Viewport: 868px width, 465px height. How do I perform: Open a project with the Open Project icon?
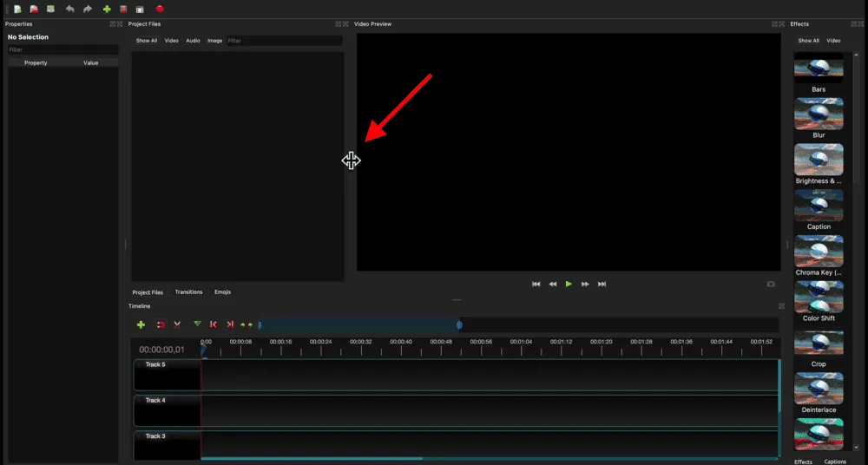click(x=35, y=9)
